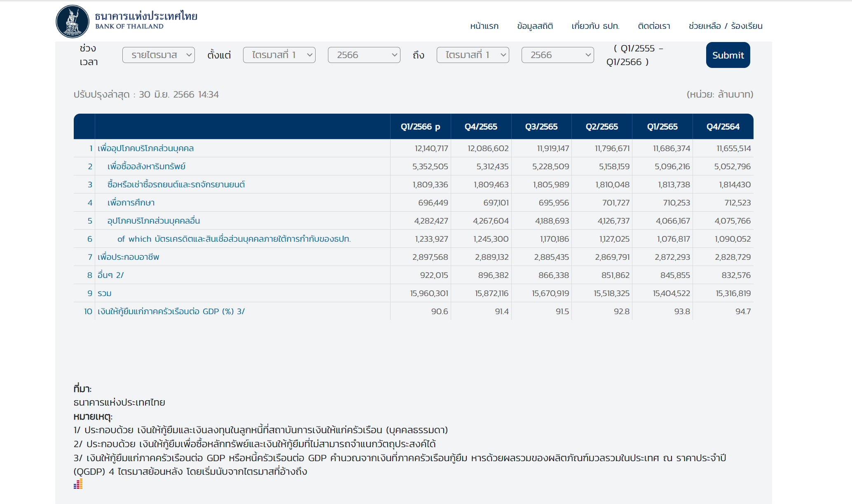Viewport: 852px width, 504px height.
Task: Click the เพื่อซื้ออสังหาริมทรัพย์ row link
Action: (146, 166)
